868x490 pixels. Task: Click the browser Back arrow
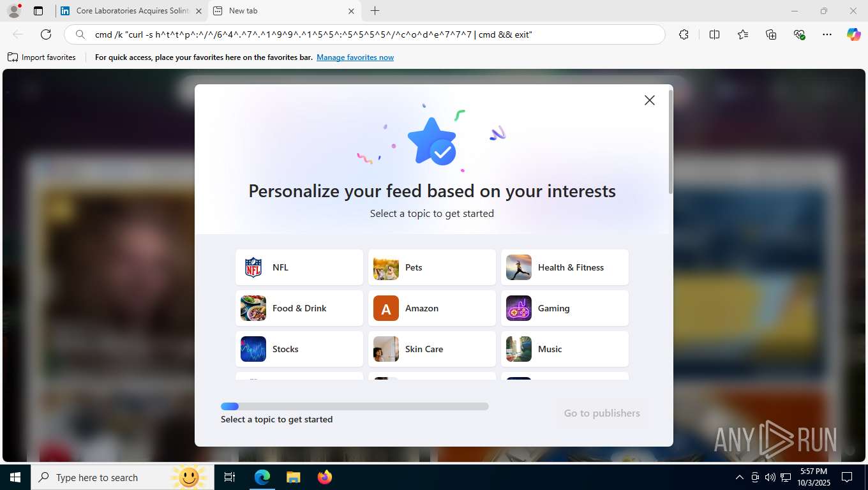(x=18, y=34)
